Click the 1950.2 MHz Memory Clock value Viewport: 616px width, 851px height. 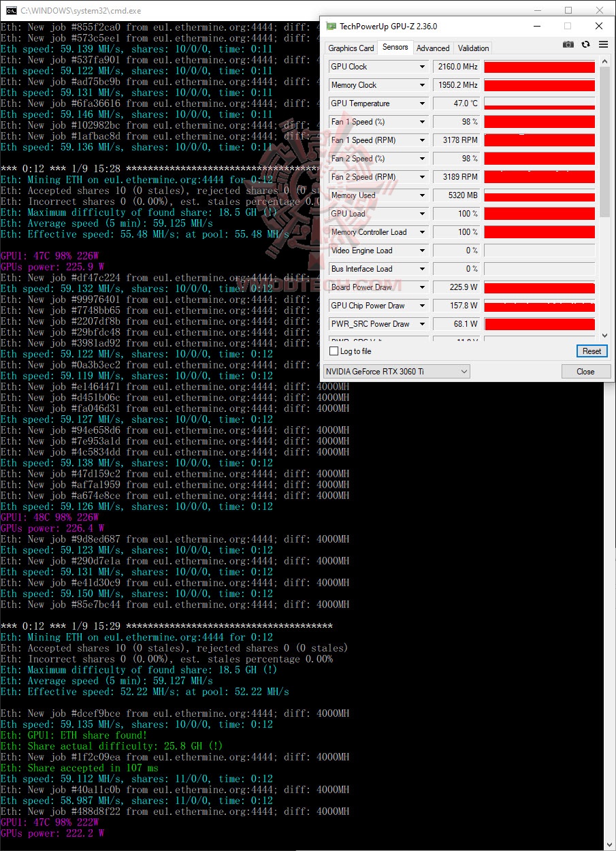456,85
